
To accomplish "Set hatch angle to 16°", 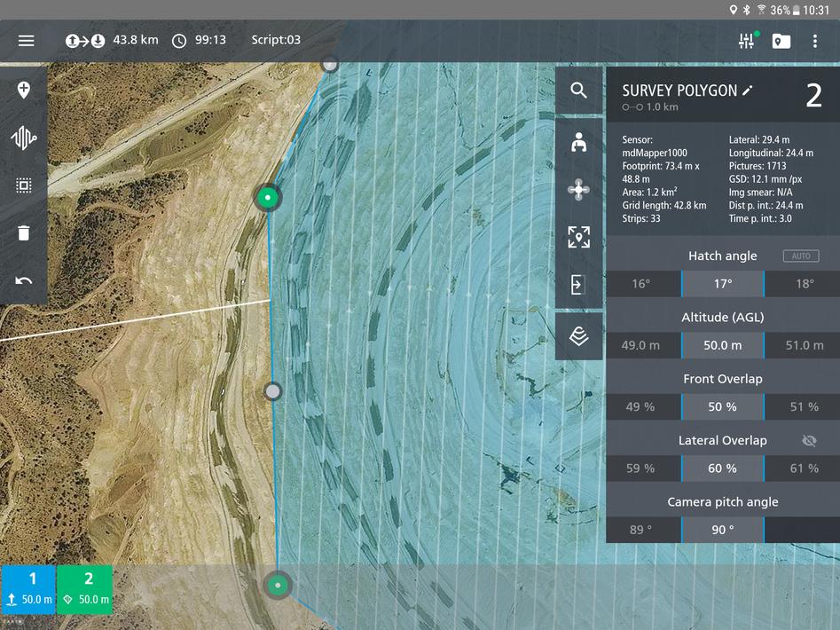I will coord(643,284).
